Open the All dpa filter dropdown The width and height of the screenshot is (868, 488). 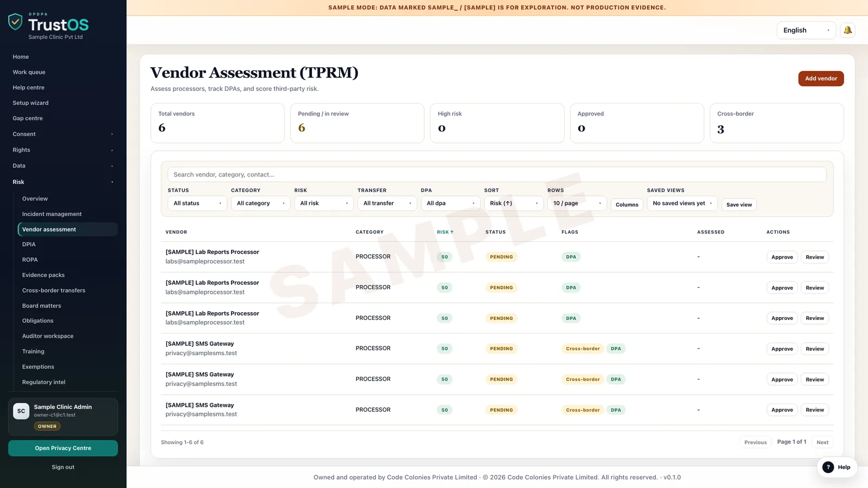[450, 203]
